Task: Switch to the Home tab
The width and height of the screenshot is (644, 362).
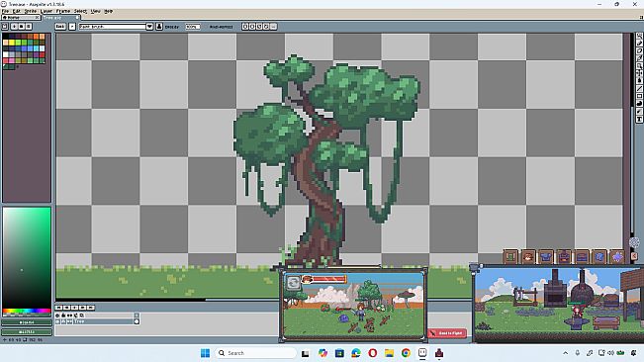Action: pos(21,18)
